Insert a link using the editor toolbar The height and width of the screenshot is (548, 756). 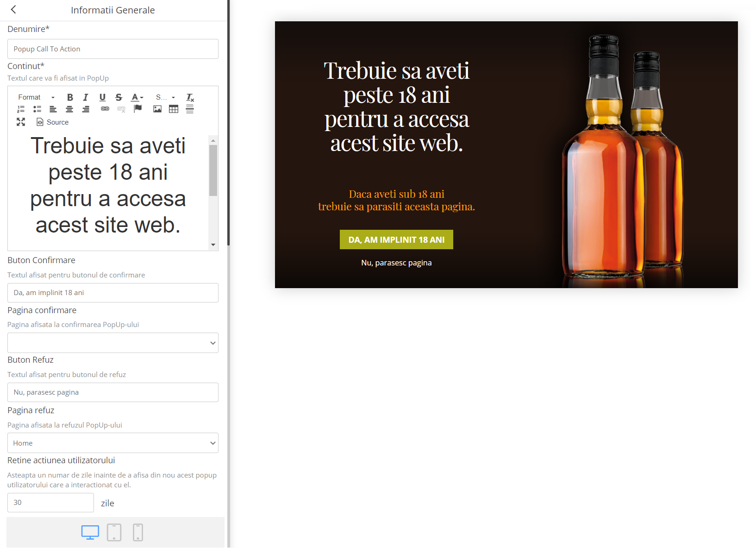105,109
